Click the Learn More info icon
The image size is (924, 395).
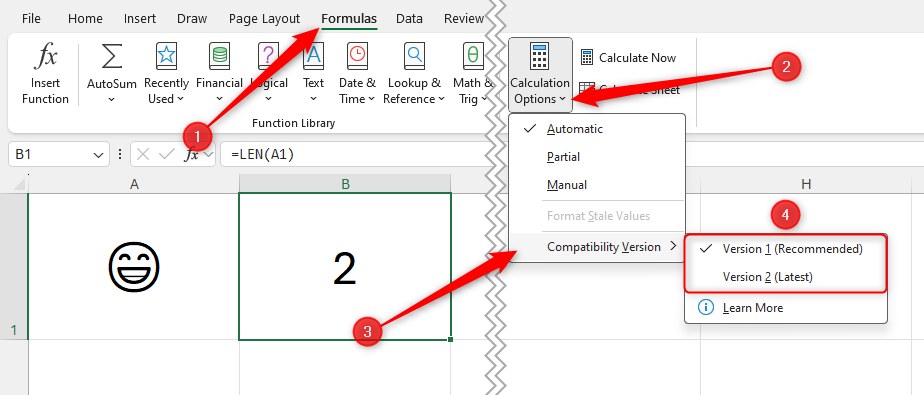pos(705,307)
